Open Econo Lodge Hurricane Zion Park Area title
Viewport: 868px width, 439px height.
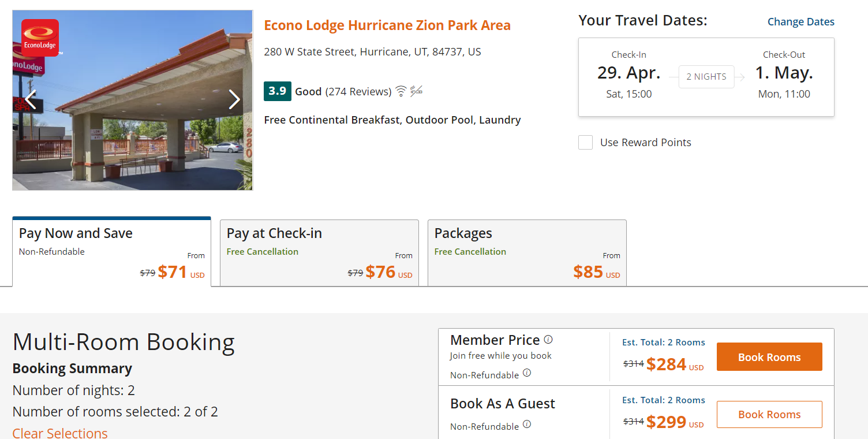click(x=387, y=25)
